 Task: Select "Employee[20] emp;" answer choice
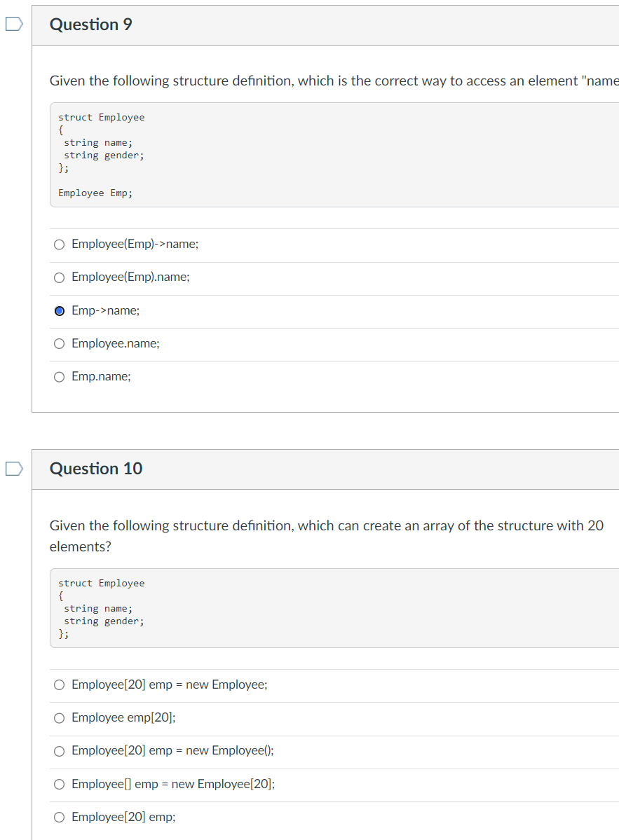point(59,817)
